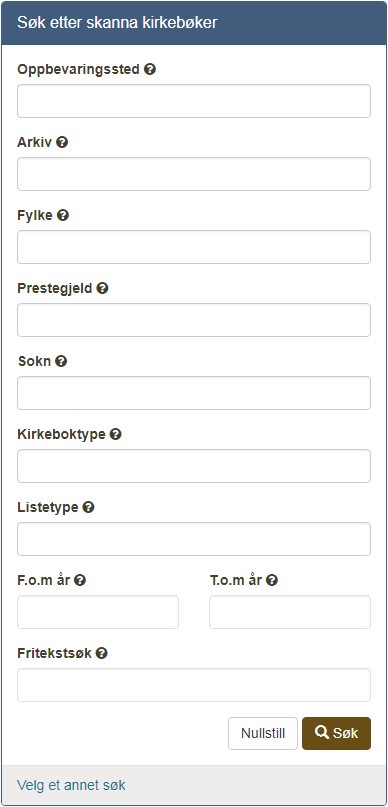Follow the Velg et annet søk link
Screen dimensions: 388x807
71,785
